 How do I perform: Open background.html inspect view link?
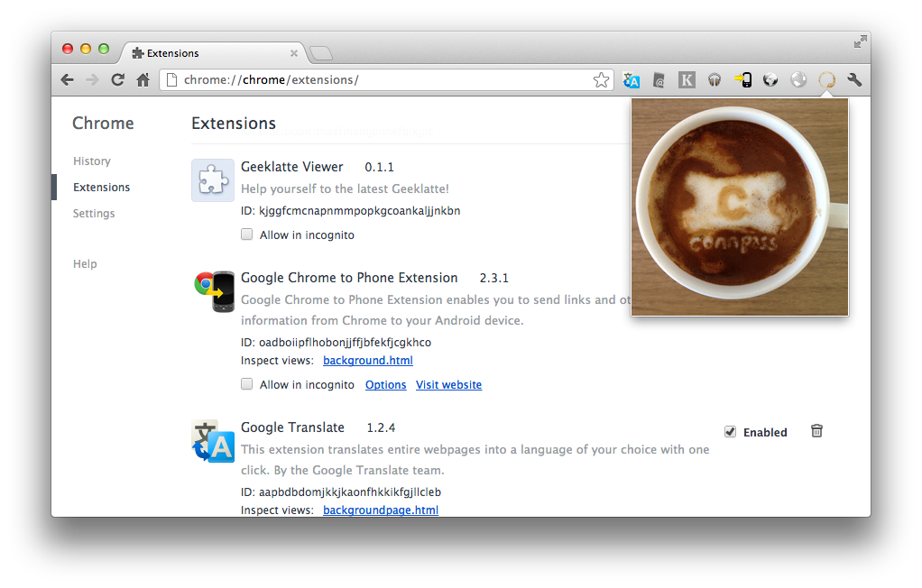tap(368, 361)
